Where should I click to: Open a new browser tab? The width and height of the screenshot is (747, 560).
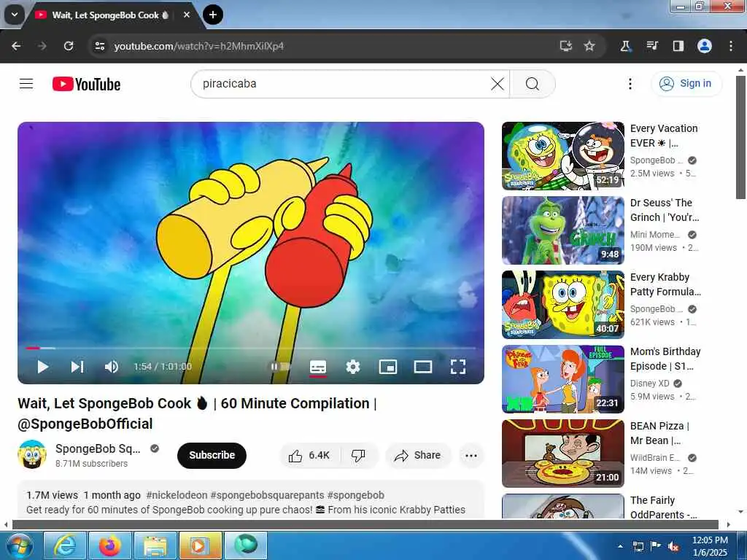tap(213, 15)
